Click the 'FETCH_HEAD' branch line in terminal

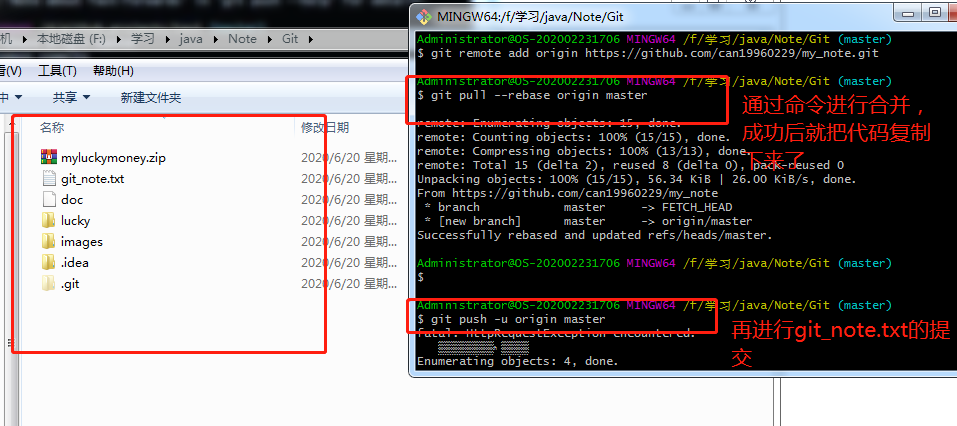tap(577, 208)
